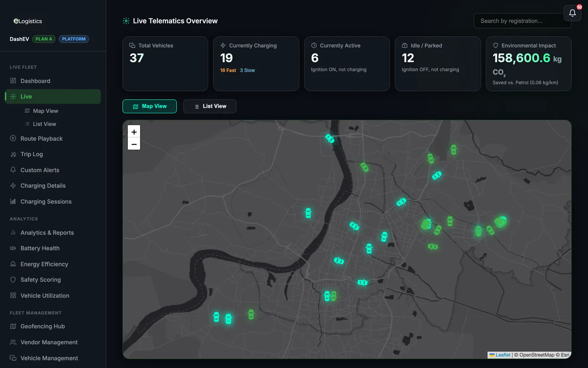Open Safety Scoring page
This screenshot has width=588, height=368.
tap(53, 280)
